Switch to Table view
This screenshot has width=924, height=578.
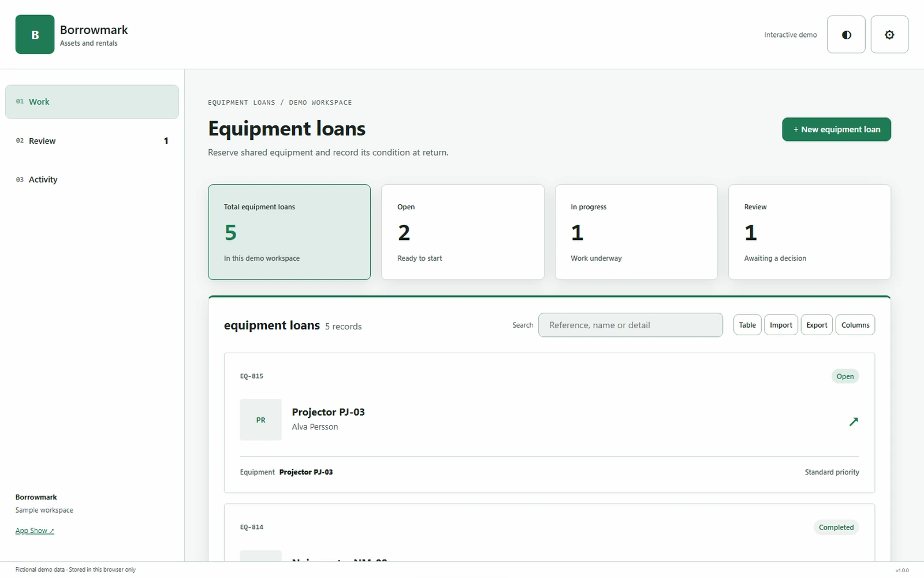747,325
